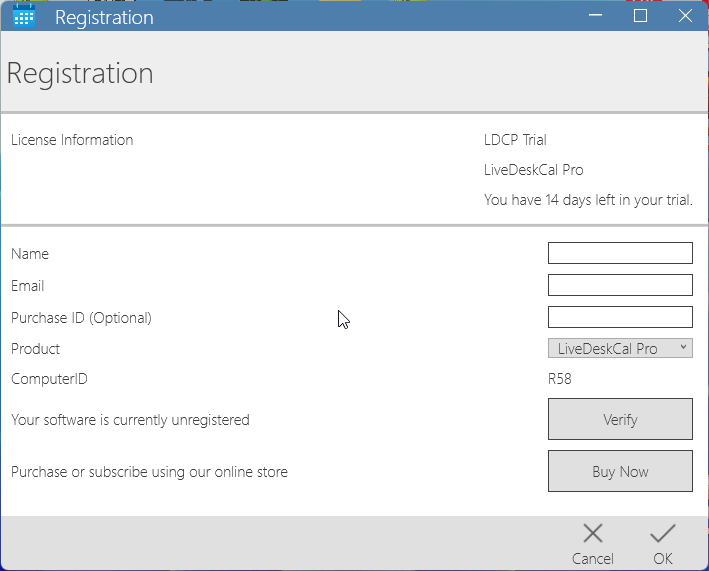This screenshot has width=709, height=571.
Task: Close the Registration window
Action: pyautogui.click(x=685, y=16)
